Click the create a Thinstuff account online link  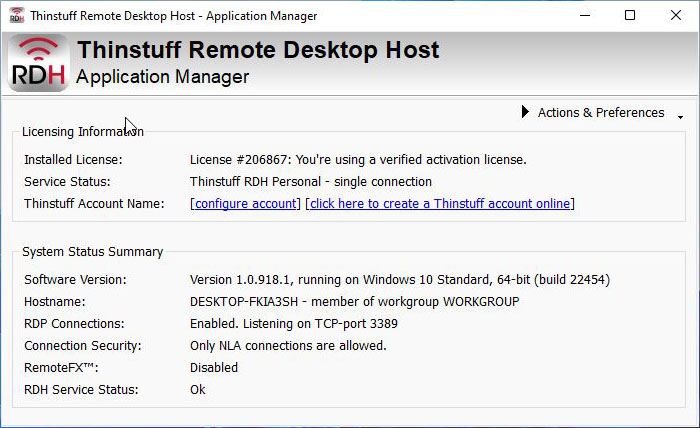440,204
